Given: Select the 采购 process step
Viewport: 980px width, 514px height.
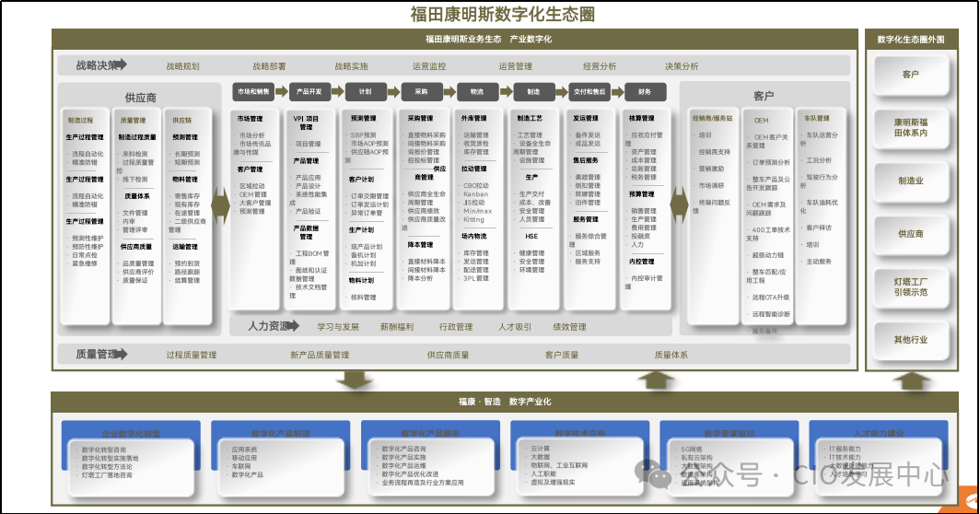Looking at the screenshot, I should click(421, 92).
